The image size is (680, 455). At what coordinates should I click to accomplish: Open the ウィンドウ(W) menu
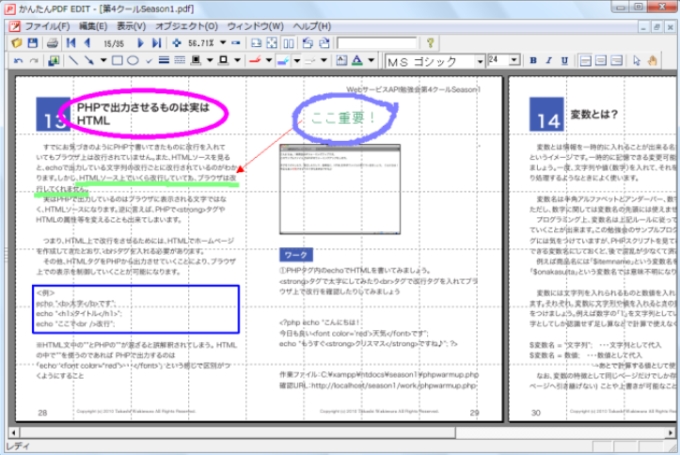tap(255, 26)
